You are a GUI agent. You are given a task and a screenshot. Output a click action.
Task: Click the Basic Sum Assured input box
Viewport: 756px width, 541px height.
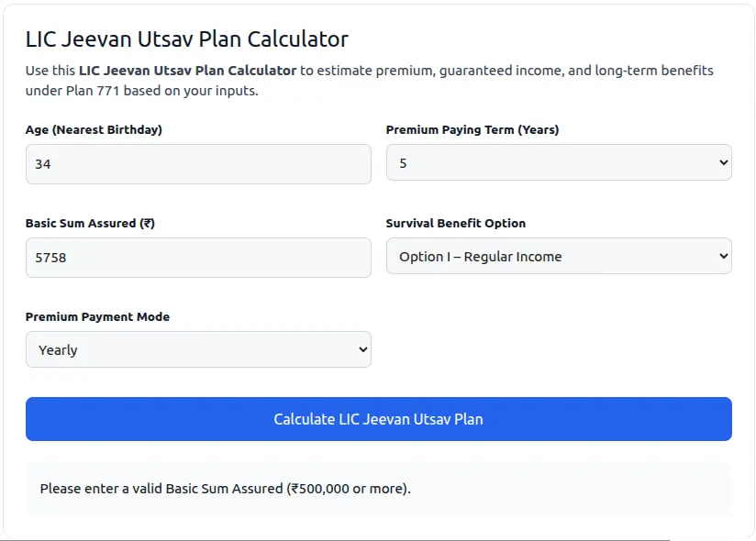coord(198,258)
